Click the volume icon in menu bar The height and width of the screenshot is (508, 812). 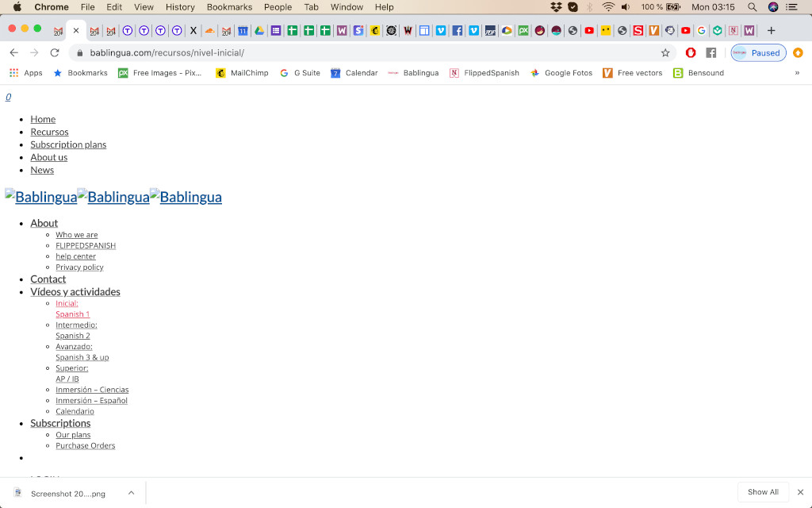point(626,7)
